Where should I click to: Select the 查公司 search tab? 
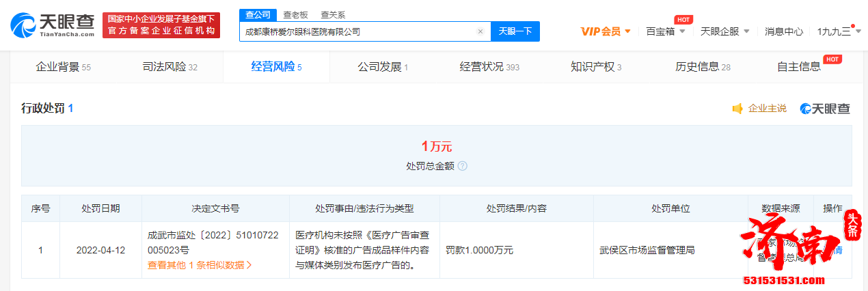coord(258,14)
